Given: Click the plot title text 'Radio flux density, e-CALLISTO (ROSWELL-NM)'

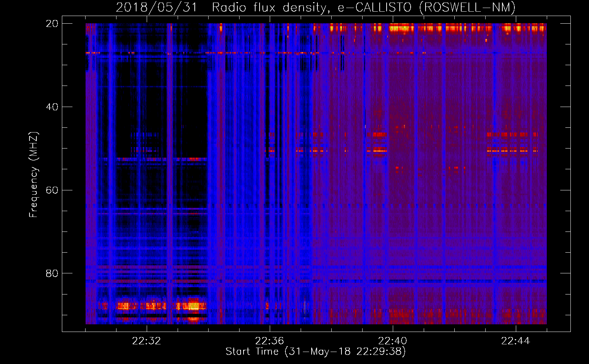Looking at the screenshot, I should 364,8.
